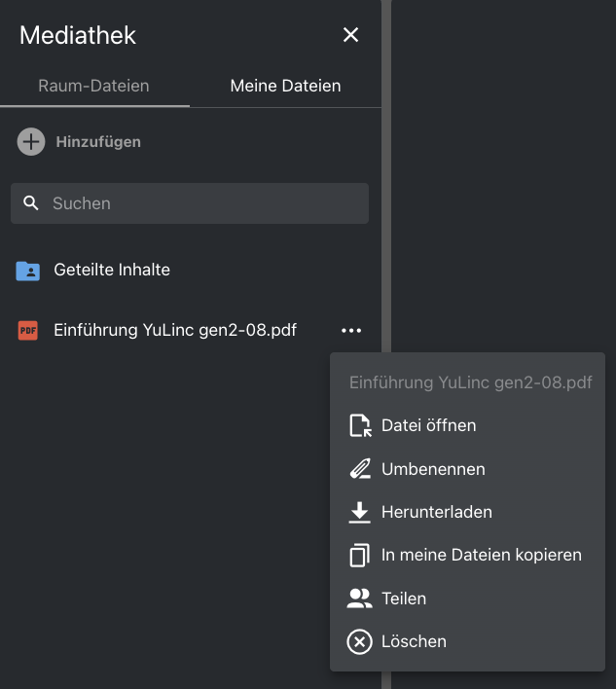
Task: Click the plus icon next to Hinzufügen
Action: [31, 142]
